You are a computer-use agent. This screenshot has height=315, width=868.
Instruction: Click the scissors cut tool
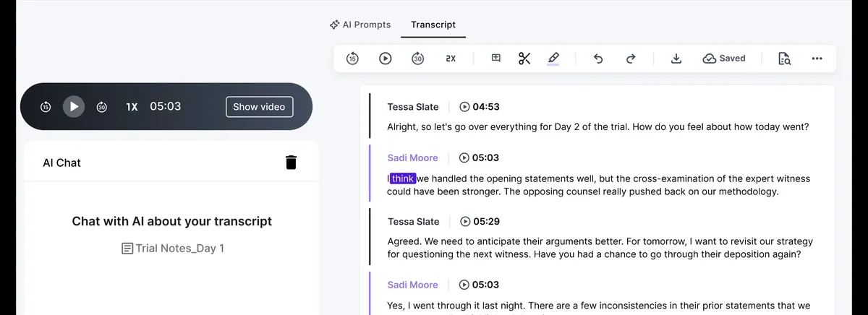click(525, 59)
